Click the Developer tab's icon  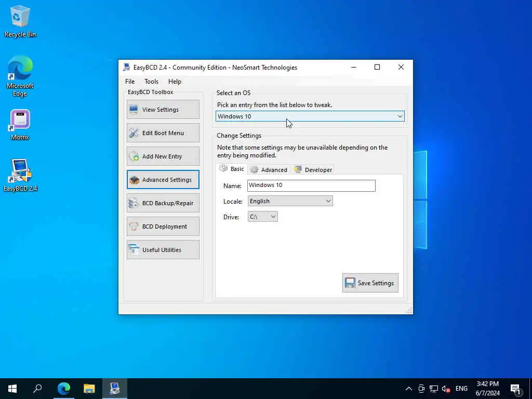[298, 169]
